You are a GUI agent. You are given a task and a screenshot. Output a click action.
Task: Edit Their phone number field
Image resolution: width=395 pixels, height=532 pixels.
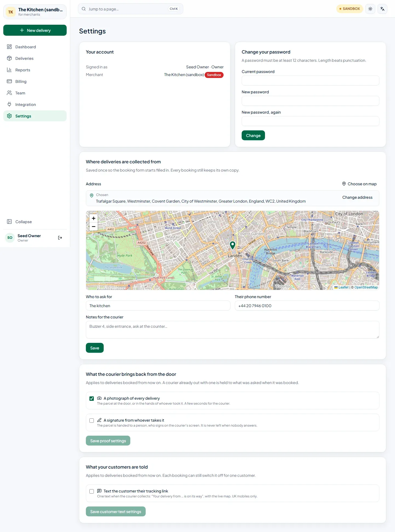click(307, 306)
